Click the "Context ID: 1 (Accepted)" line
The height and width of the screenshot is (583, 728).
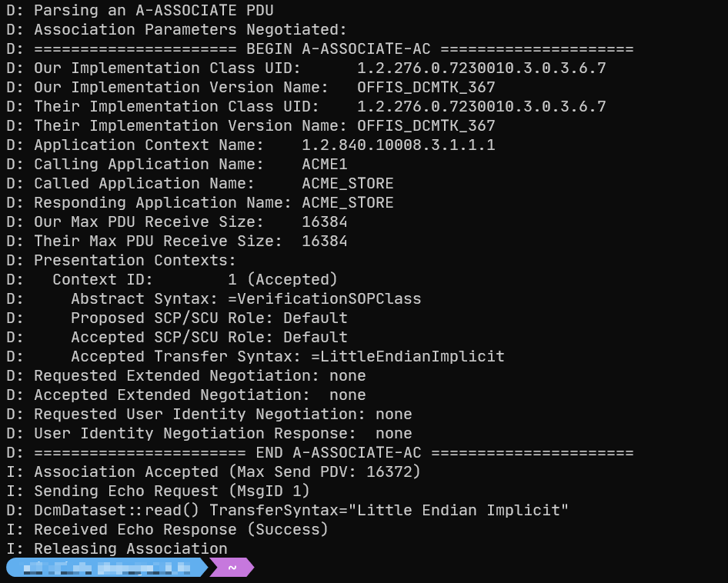[x=195, y=280]
